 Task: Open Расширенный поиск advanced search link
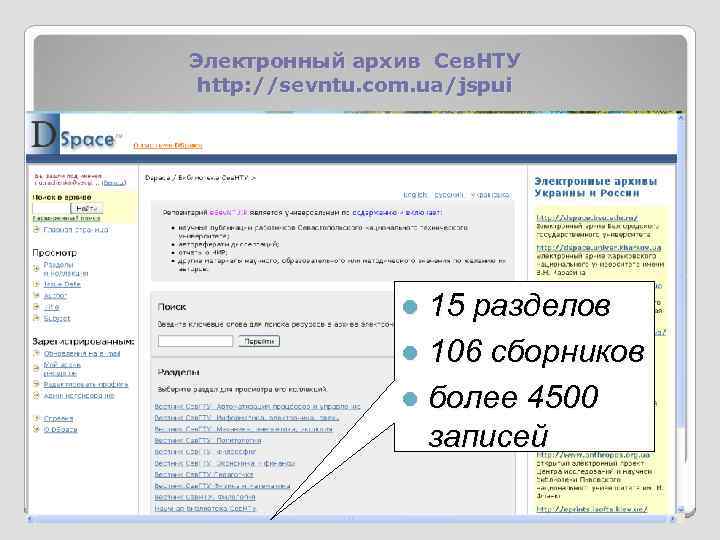(x=66, y=219)
